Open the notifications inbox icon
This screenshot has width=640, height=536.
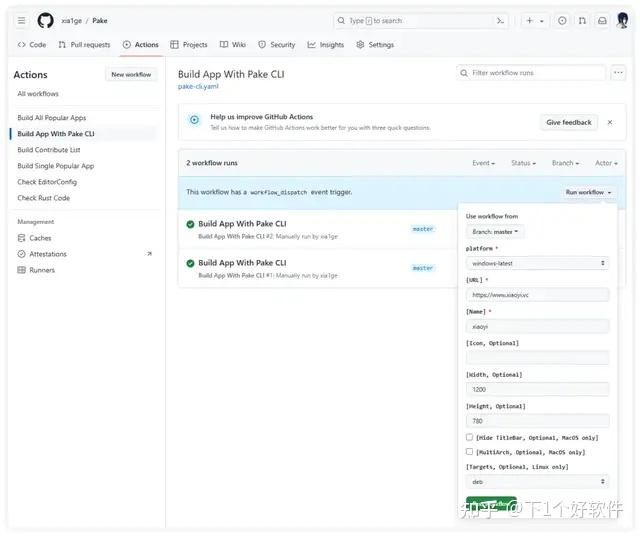click(602, 20)
